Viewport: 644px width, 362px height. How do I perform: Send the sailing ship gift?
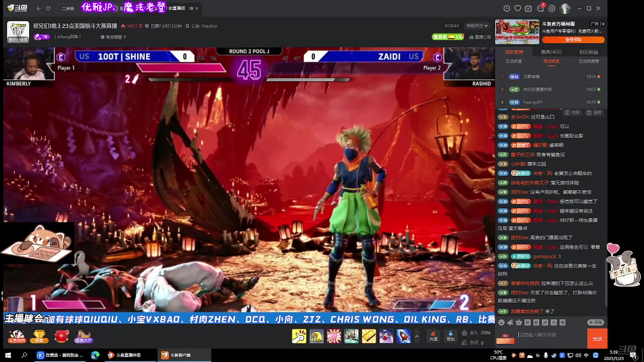(x=351, y=336)
